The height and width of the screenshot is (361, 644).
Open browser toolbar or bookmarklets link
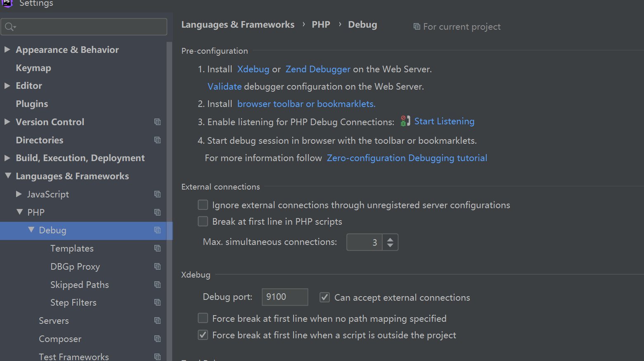[306, 104]
